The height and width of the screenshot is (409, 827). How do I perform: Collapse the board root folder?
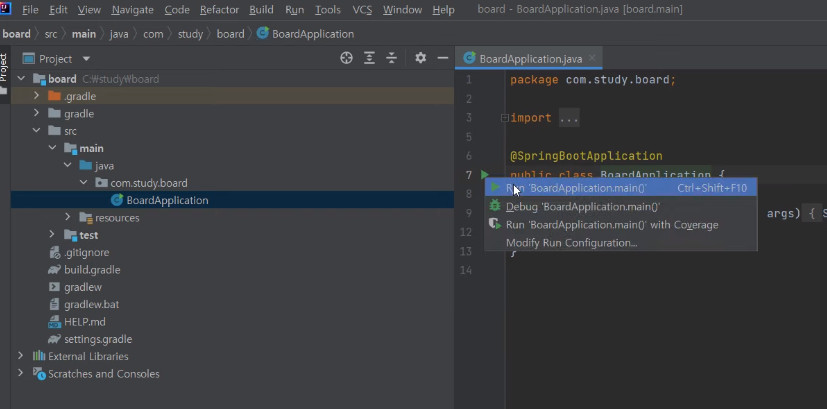[x=21, y=79]
